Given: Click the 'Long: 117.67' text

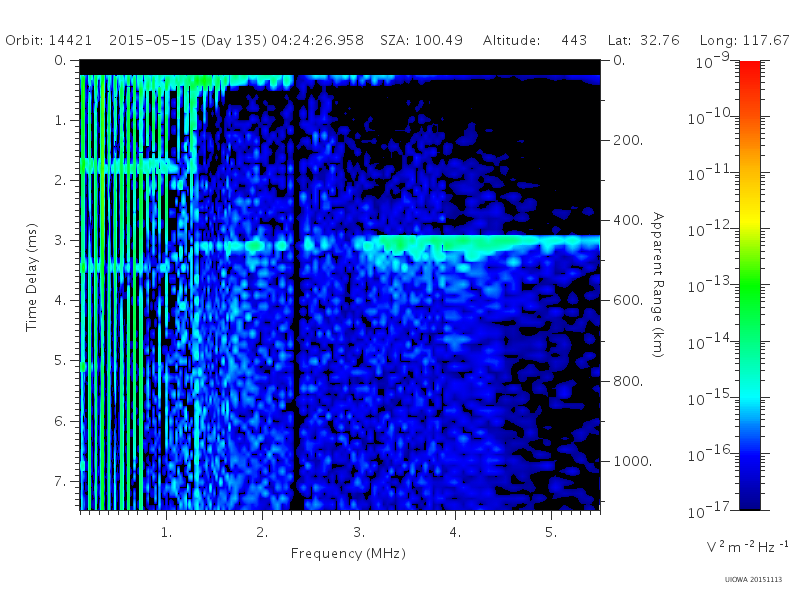Looking at the screenshot, I should [x=744, y=40].
